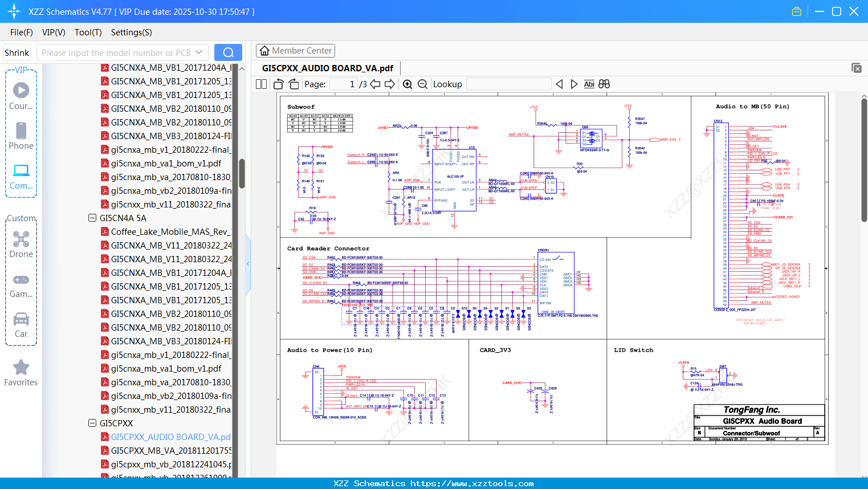
Task: Zoom out of the schematic
Action: [x=422, y=84]
